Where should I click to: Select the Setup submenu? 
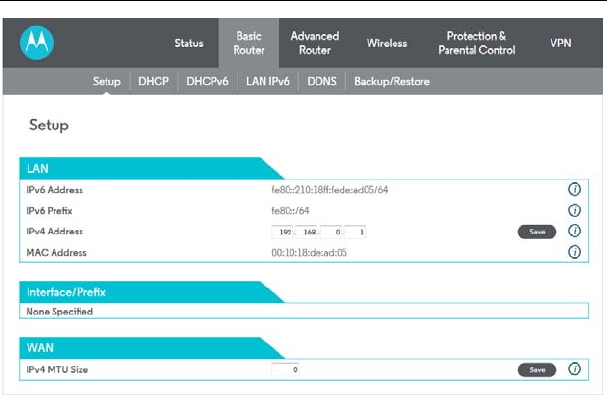(x=106, y=81)
